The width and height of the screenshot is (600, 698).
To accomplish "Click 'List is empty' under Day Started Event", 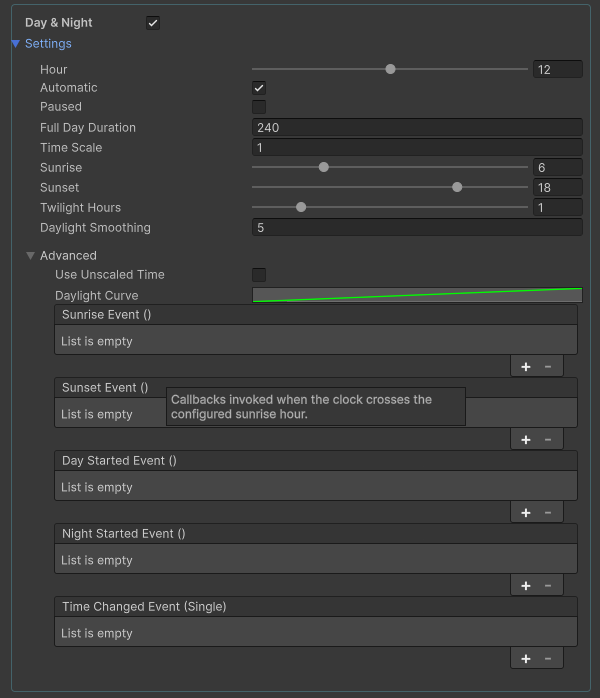I will point(97,487).
